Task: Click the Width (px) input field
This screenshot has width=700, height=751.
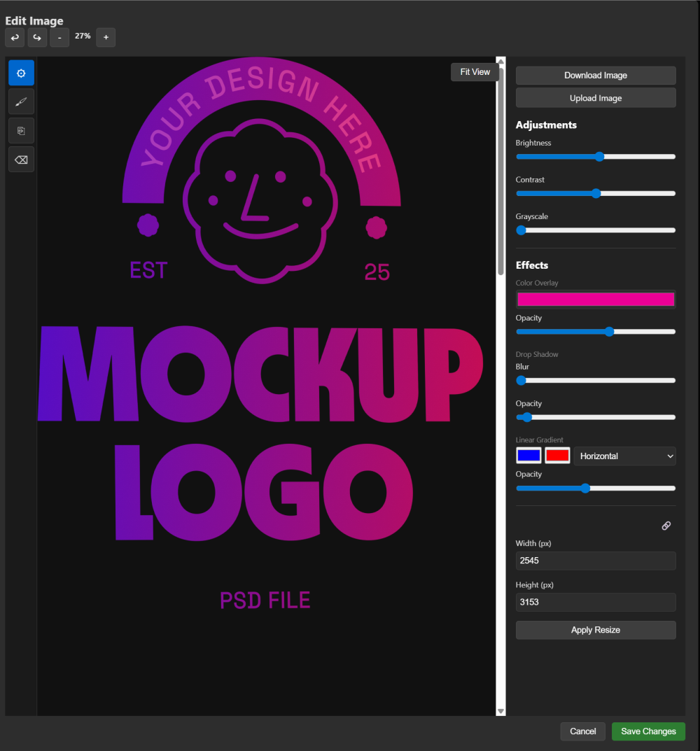Action: (x=596, y=561)
